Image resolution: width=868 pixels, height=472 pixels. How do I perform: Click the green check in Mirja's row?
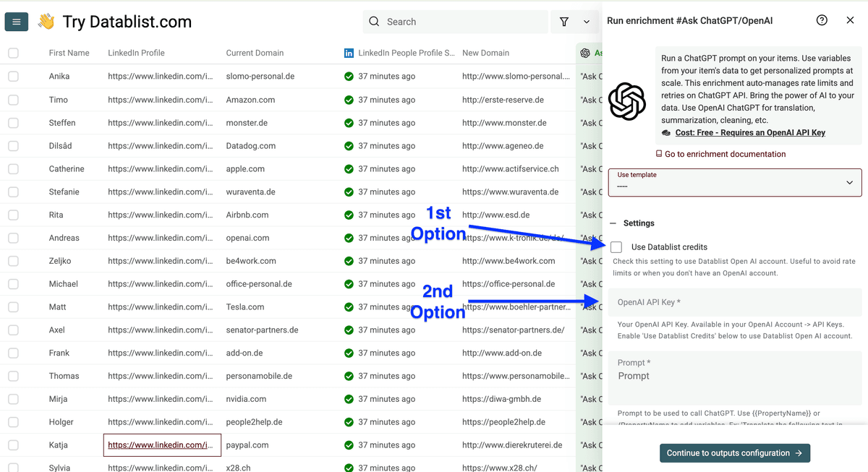point(349,399)
